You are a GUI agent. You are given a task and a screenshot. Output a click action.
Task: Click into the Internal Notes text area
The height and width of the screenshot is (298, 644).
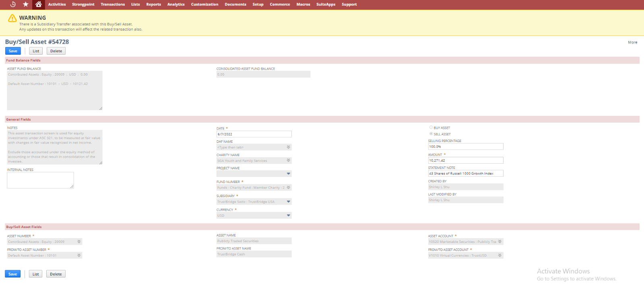pyautogui.click(x=40, y=180)
